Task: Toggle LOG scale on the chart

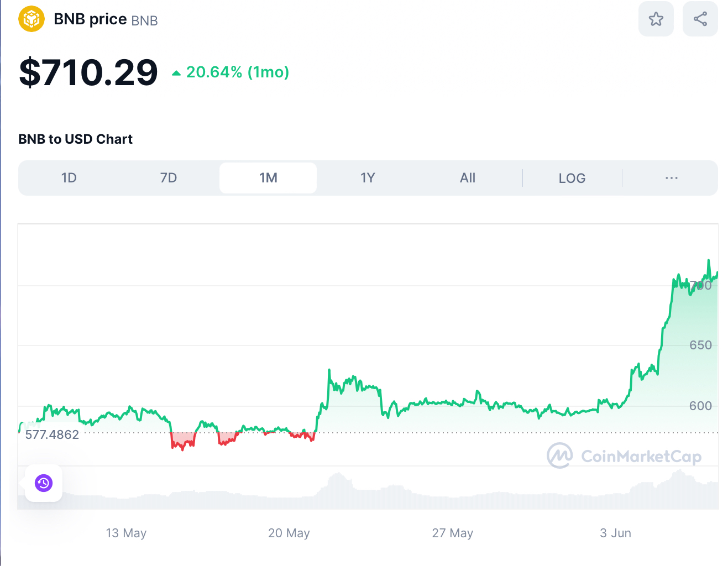Action: pos(572,178)
